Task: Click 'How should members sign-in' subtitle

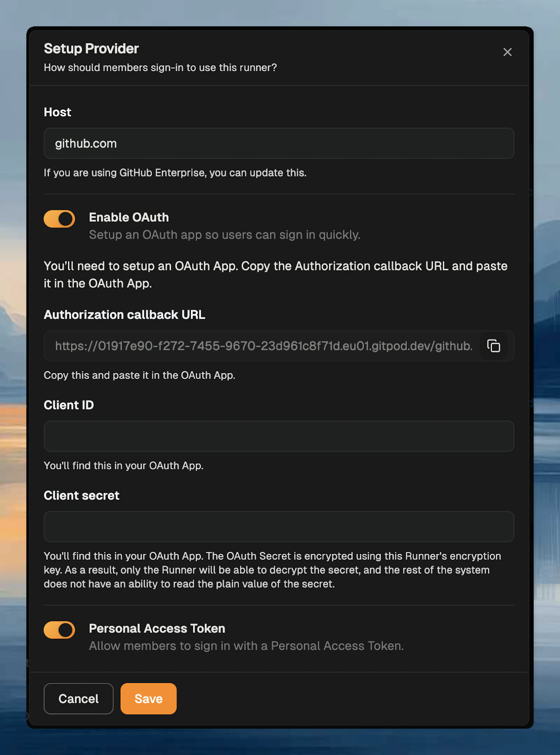Action: (160, 68)
